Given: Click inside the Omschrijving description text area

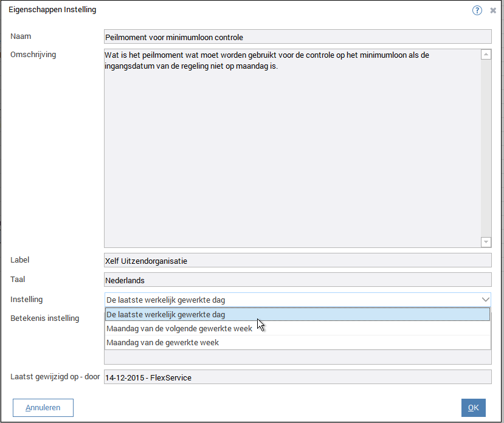Looking at the screenshot, I should point(292,152).
